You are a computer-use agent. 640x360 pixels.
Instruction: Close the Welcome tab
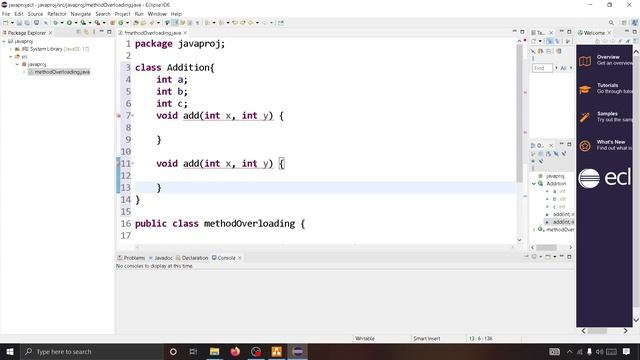coord(609,33)
